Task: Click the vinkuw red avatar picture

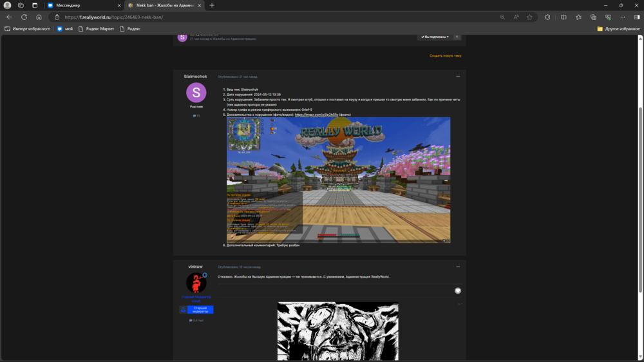Action: point(196,283)
